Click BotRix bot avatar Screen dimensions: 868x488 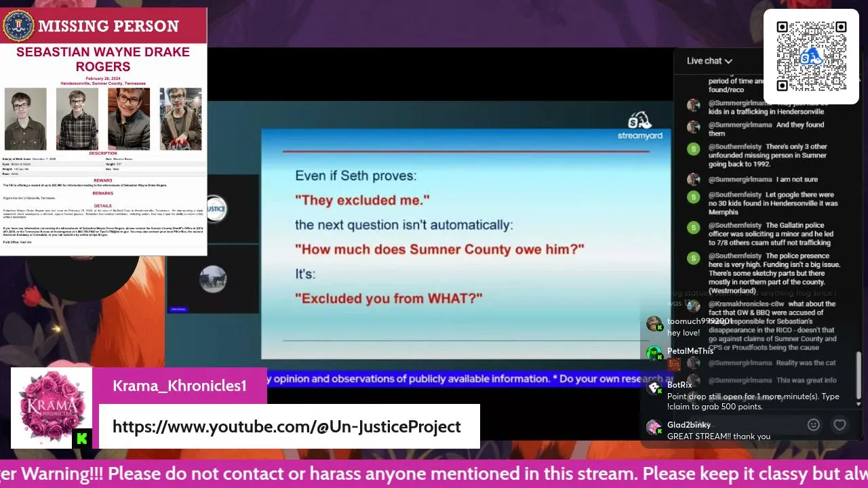654,388
